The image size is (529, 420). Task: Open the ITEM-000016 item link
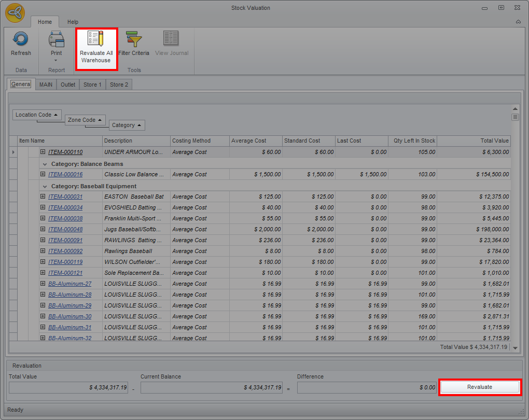click(x=65, y=175)
